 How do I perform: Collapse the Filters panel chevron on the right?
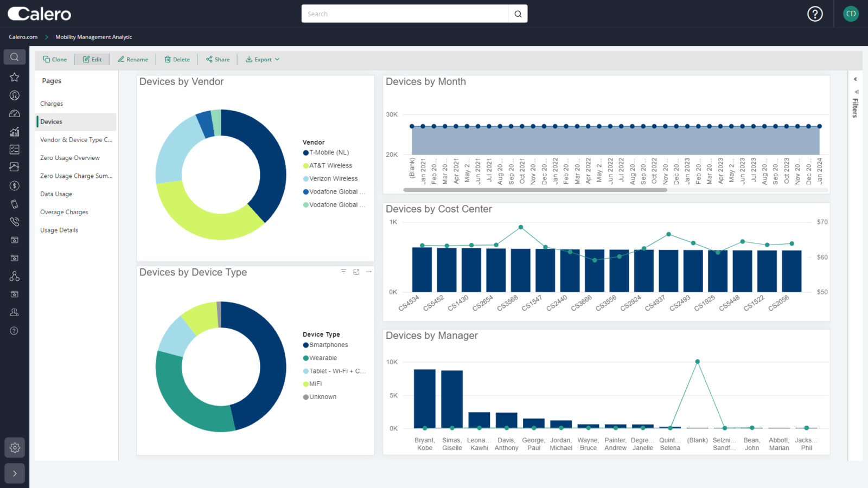click(x=855, y=78)
